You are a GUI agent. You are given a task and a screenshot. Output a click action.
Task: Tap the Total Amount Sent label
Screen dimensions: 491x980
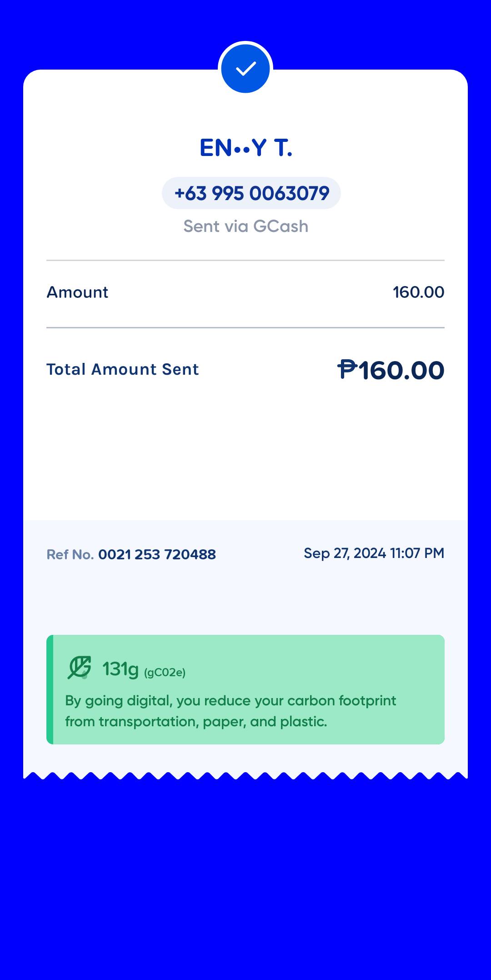pos(123,369)
